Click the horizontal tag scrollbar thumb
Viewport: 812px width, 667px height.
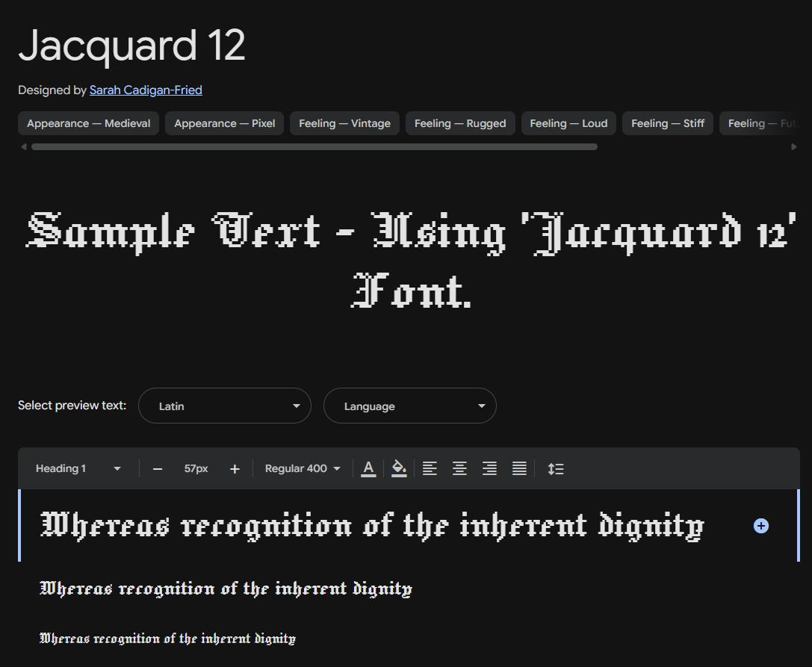(x=314, y=147)
